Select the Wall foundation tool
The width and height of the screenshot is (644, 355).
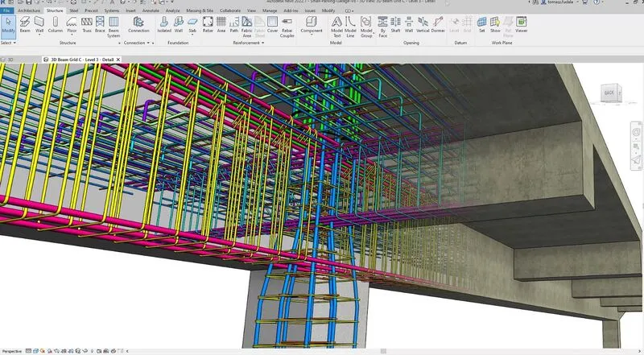(x=179, y=25)
